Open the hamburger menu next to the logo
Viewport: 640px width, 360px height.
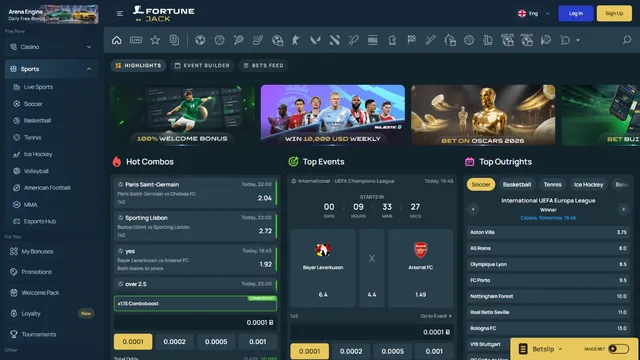click(120, 13)
